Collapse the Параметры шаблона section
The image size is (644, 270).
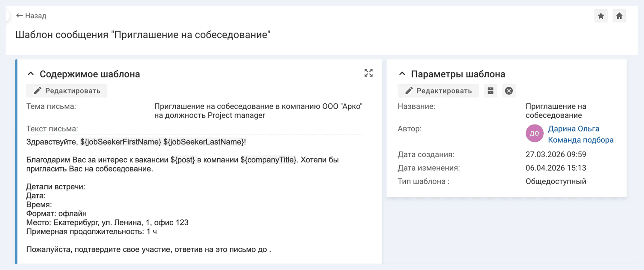402,74
